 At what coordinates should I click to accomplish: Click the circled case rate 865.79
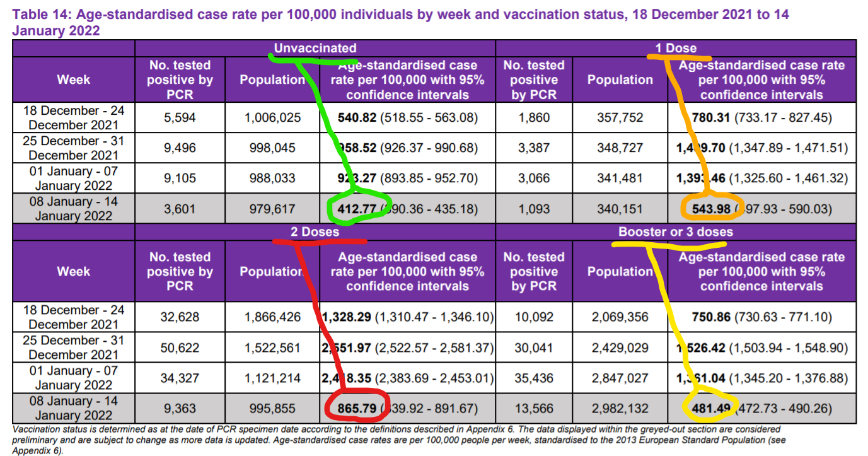[x=357, y=408]
